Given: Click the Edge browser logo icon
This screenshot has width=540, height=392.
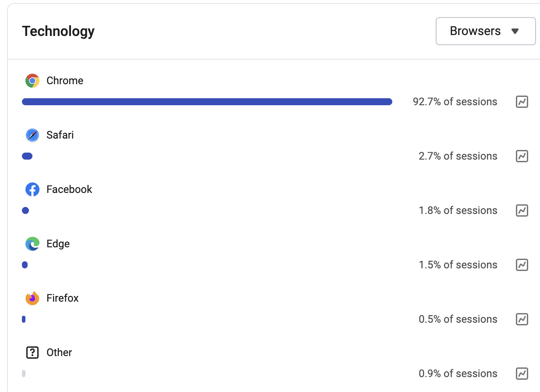Looking at the screenshot, I should point(32,244).
